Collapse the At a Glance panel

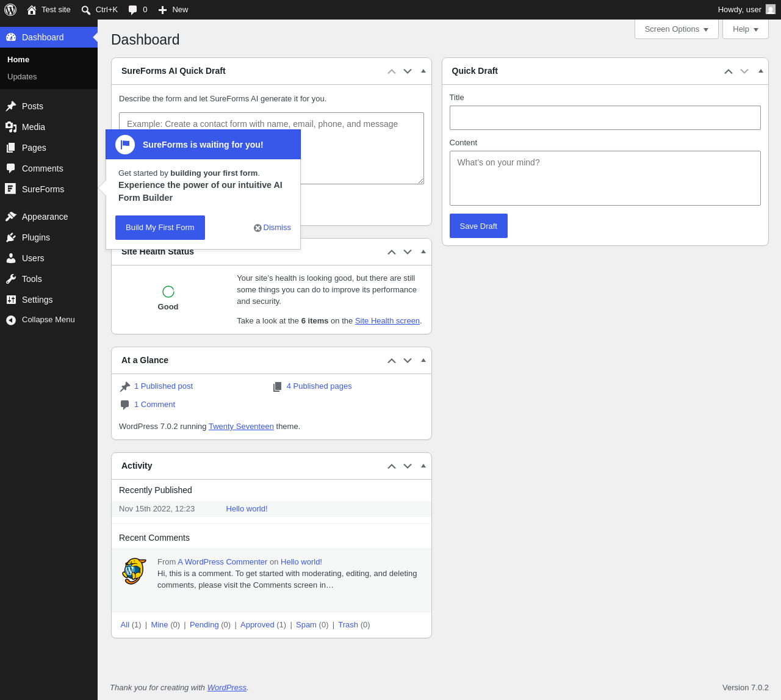(x=423, y=360)
